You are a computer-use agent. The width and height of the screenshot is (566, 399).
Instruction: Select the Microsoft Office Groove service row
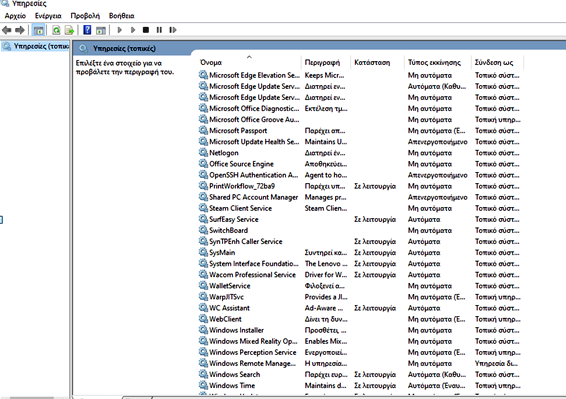(x=359, y=120)
